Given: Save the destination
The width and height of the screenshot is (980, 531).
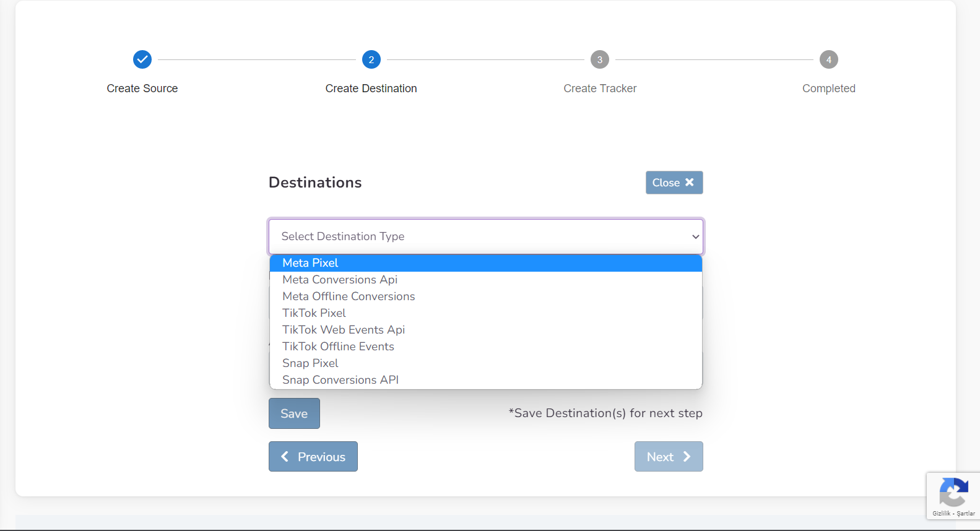Looking at the screenshot, I should pos(294,413).
